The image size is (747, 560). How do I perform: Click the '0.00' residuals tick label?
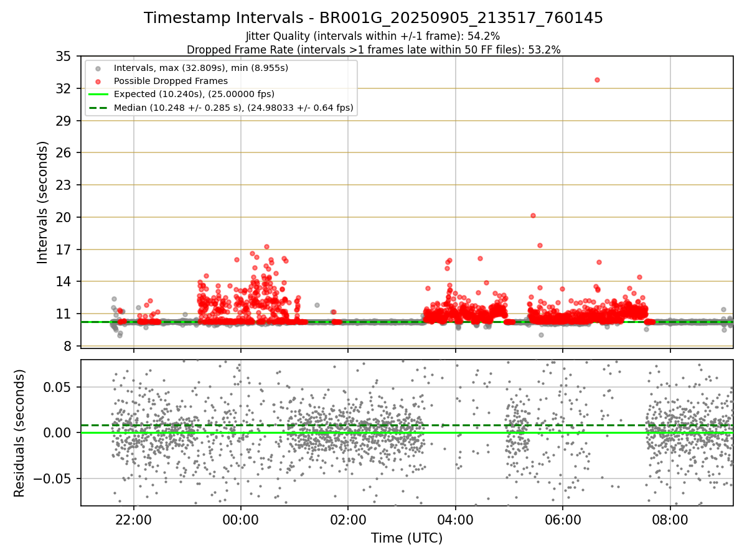(58, 433)
